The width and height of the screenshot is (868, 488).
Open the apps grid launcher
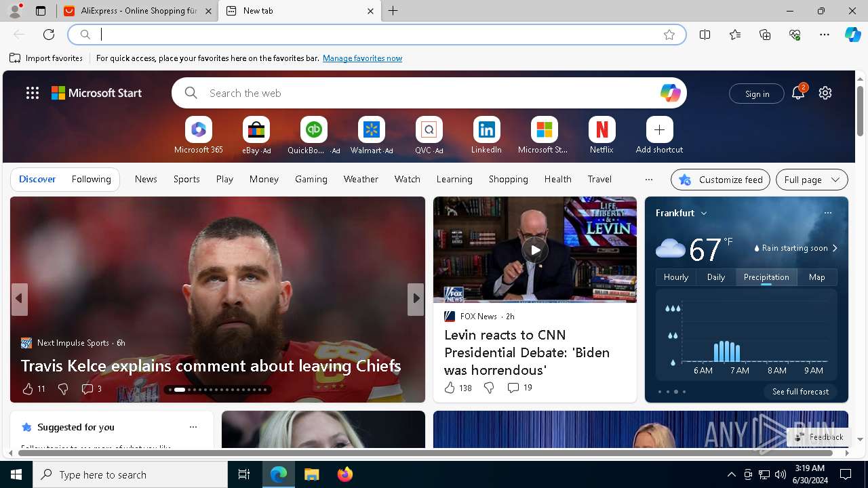click(x=33, y=93)
